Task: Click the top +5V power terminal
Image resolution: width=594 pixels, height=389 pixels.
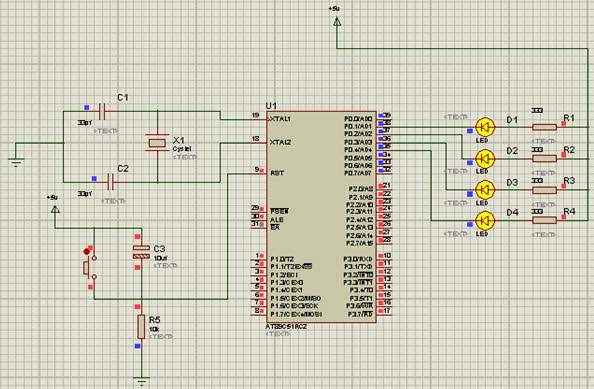Action: pos(337,22)
